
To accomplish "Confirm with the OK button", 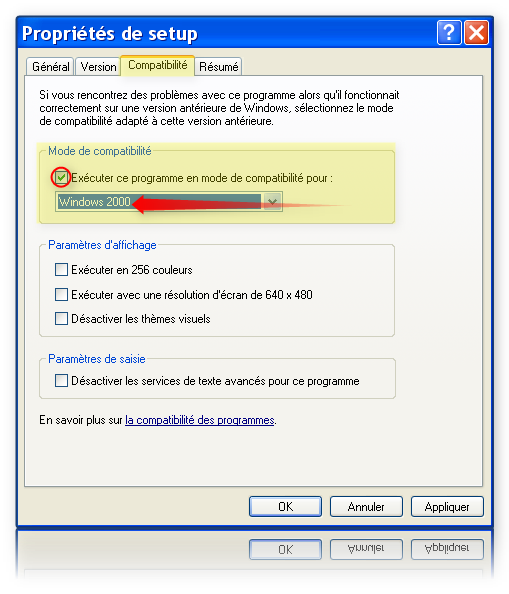I will (x=286, y=506).
